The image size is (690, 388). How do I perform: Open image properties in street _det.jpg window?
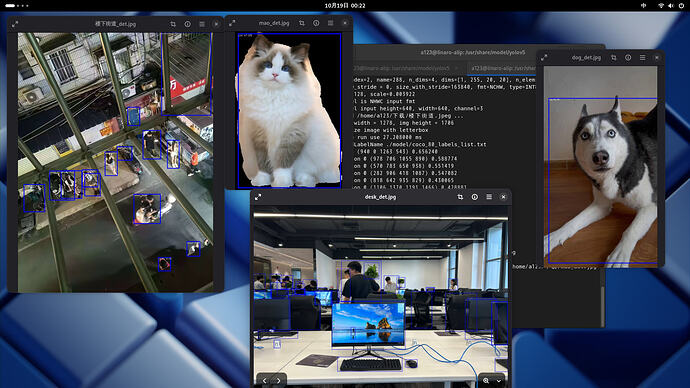(187, 24)
